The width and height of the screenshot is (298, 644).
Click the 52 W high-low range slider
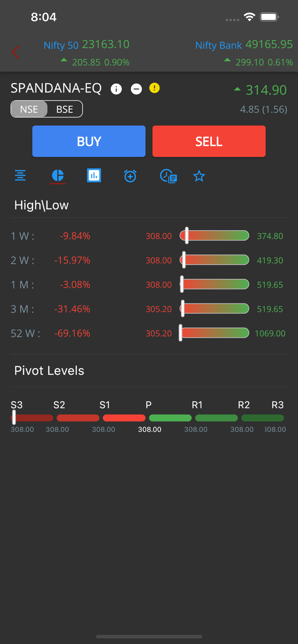pyautogui.click(x=214, y=333)
